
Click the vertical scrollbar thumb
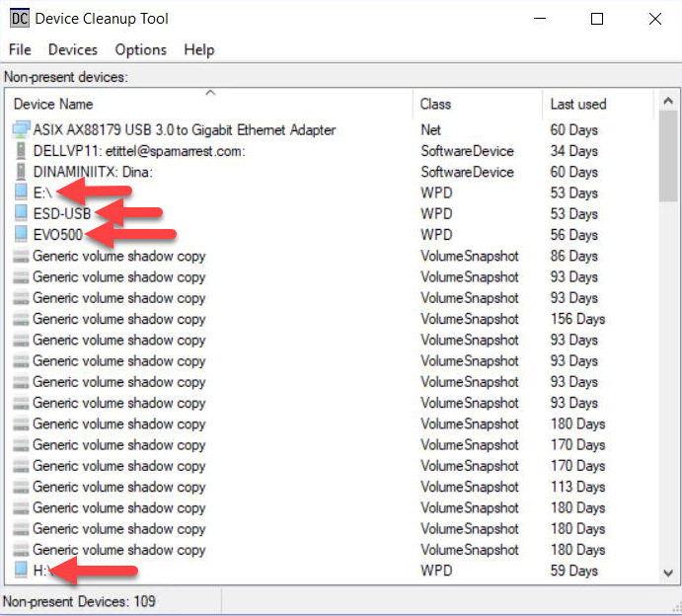668,156
